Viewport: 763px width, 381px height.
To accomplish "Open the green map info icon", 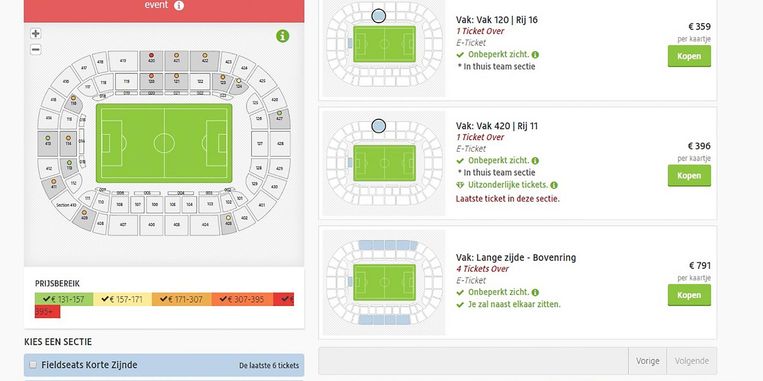I will (x=283, y=36).
